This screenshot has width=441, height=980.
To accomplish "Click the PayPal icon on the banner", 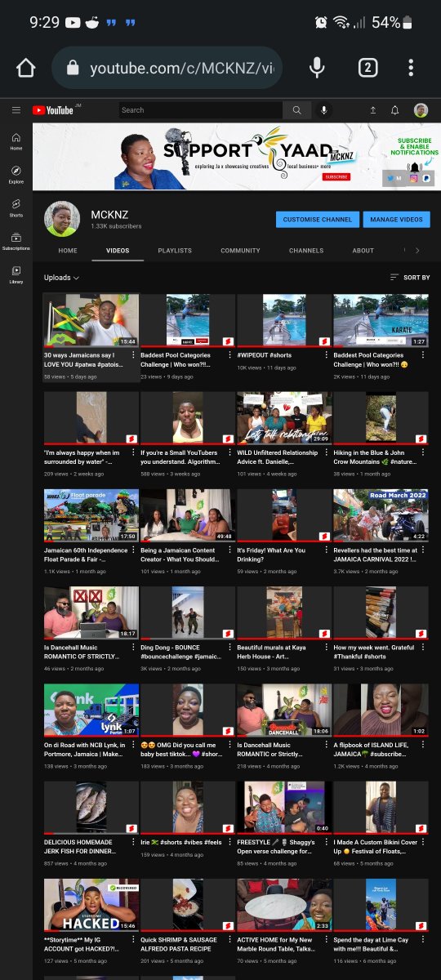I will click(x=427, y=178).
